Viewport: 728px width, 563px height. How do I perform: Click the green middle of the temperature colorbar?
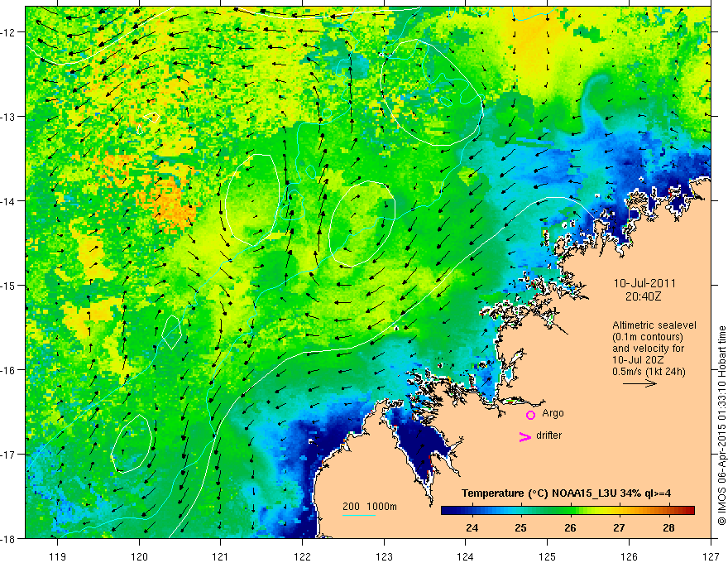coord(568,511)
